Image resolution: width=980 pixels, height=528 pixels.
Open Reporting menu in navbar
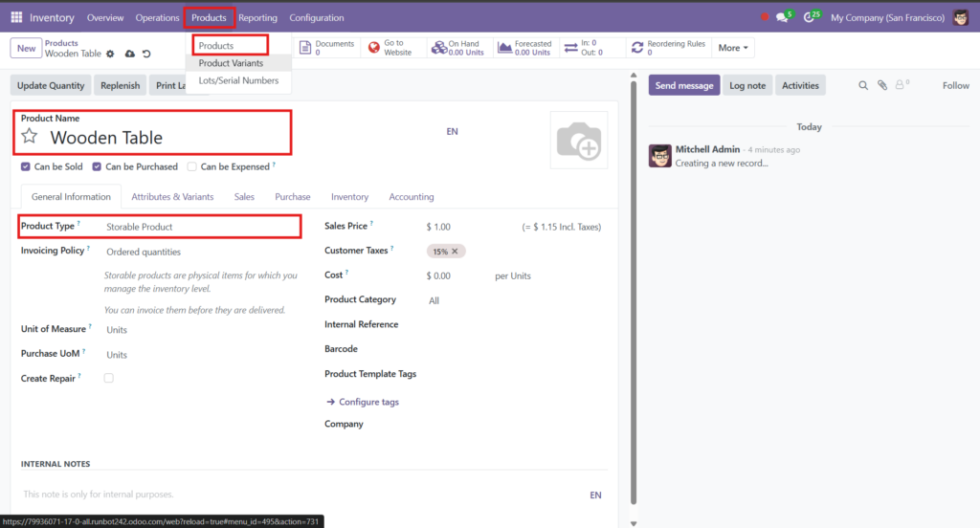tap(257, 17)
